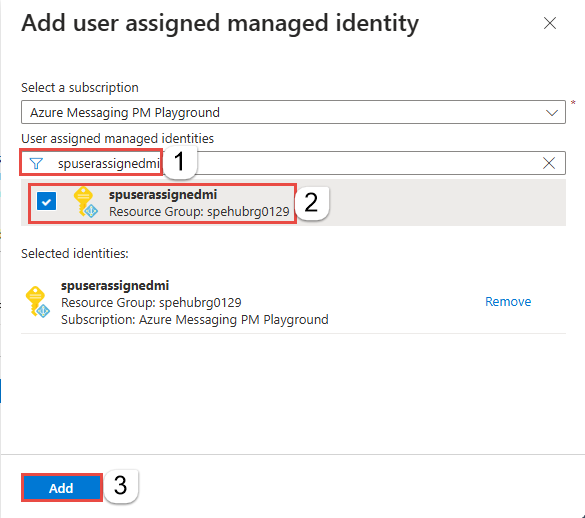Click the Subscription: Azure Messaging PM Playground text
Screen dimensions: 585x518
click(x=195, y=320)
